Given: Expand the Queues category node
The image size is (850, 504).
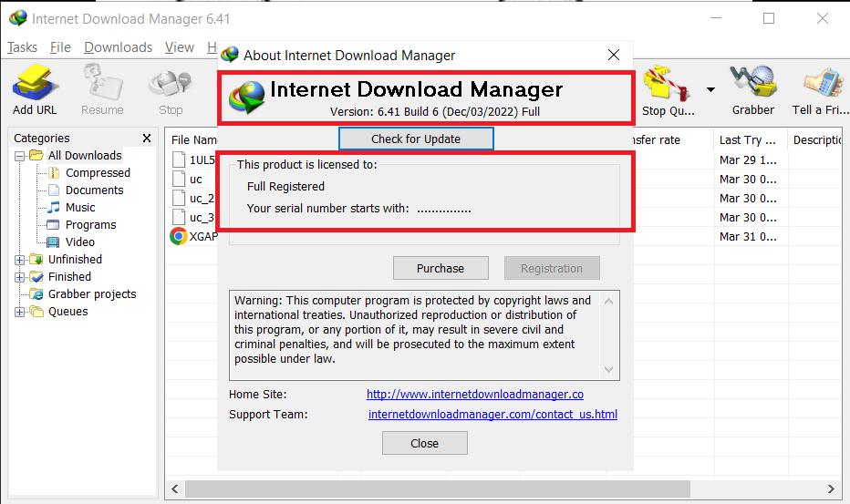Looking at the screenshot, I should coord(20,312).
